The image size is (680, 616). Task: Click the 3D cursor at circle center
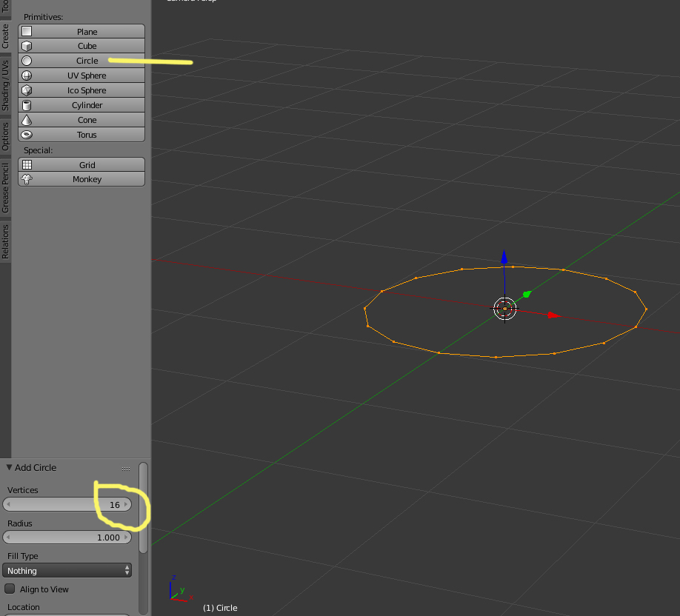click(504, 309)
